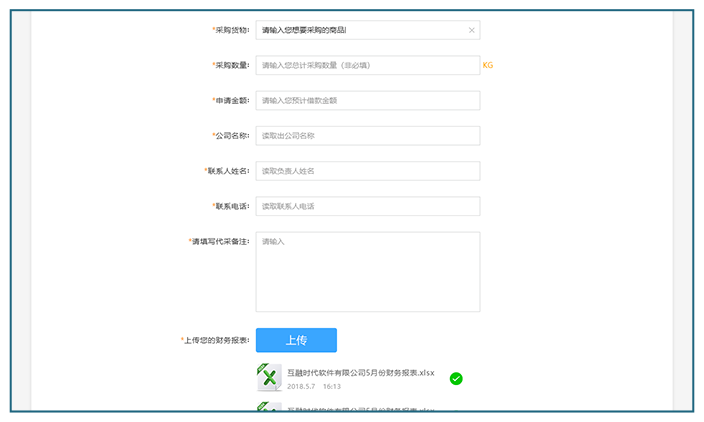
Task: Open the 互融时代软件有限公司5月份财务报表.xlsx file name
Action: pyautogui.click(x=360, y=372)
